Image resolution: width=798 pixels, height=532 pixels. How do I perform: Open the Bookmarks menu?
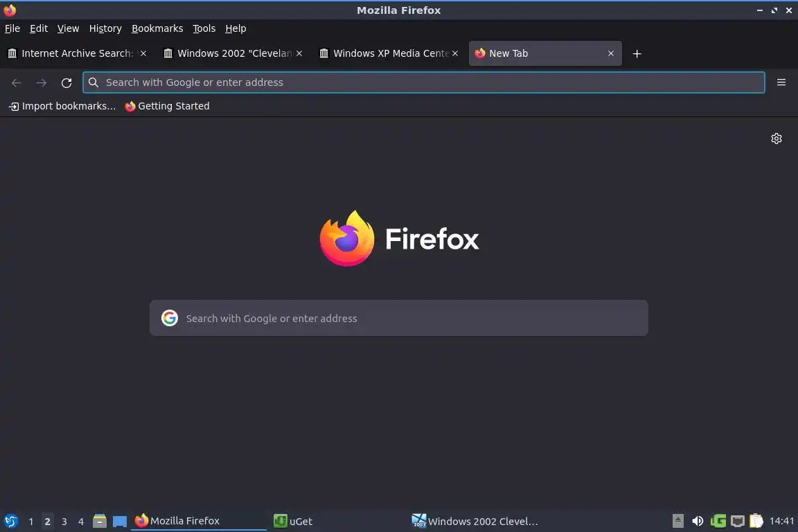coord(157,28)
